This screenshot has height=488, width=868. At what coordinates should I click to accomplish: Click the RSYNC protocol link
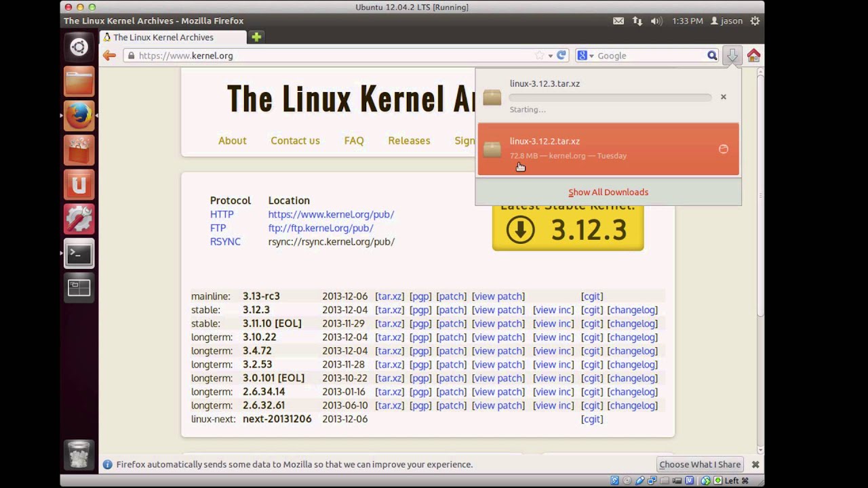[225, 241]
